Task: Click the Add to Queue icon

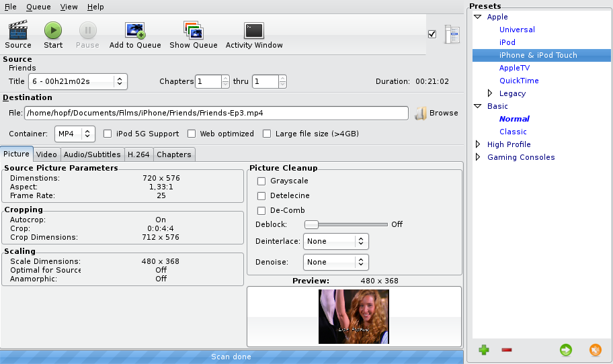Action: point(135,30)
